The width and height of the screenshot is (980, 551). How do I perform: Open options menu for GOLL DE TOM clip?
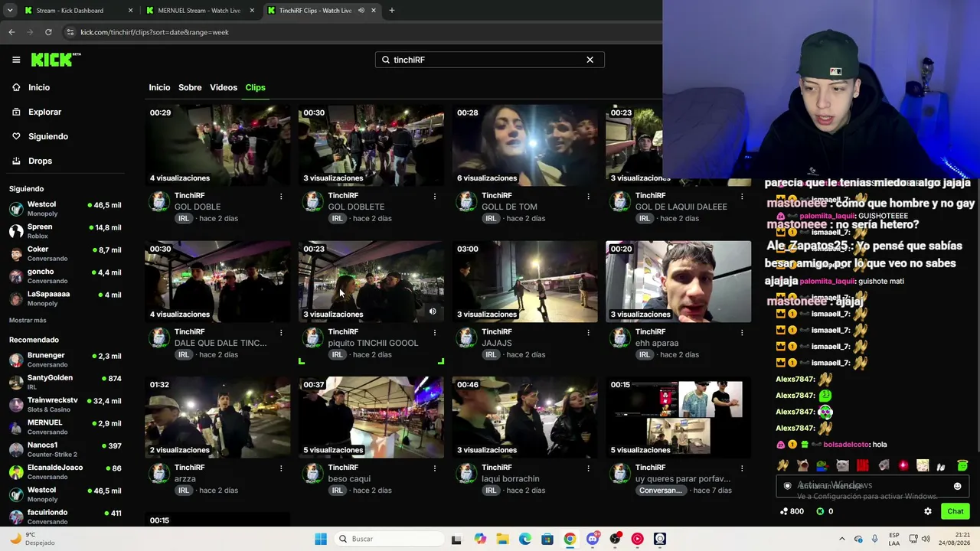tap(589, 197)
